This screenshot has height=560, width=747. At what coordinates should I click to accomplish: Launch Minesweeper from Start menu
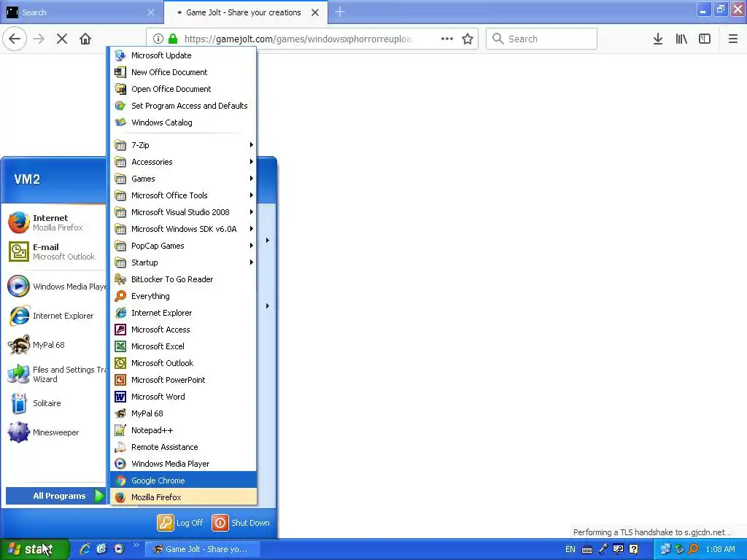55,432
